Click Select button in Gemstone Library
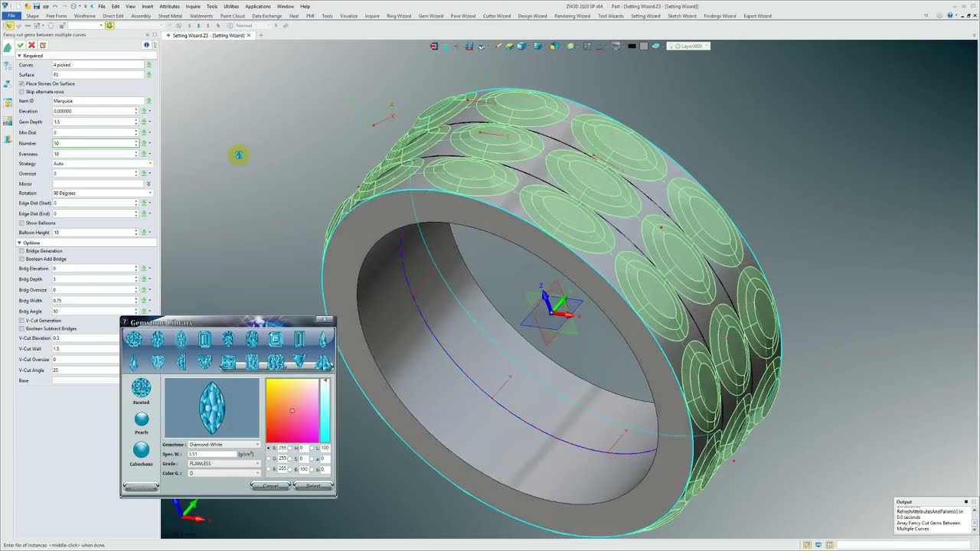980x551 pixels. (313, 485)
